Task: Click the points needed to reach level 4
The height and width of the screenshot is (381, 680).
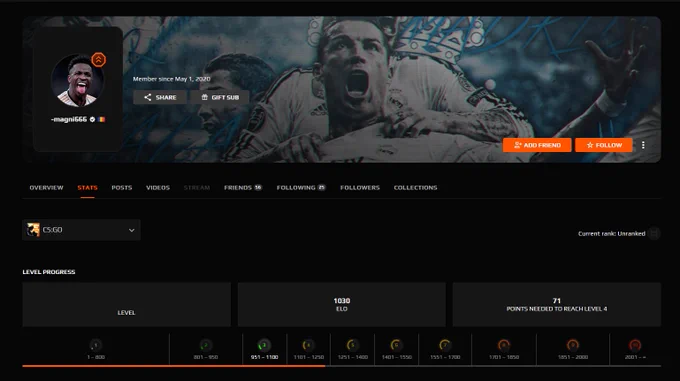Action: tap(557, 304)
